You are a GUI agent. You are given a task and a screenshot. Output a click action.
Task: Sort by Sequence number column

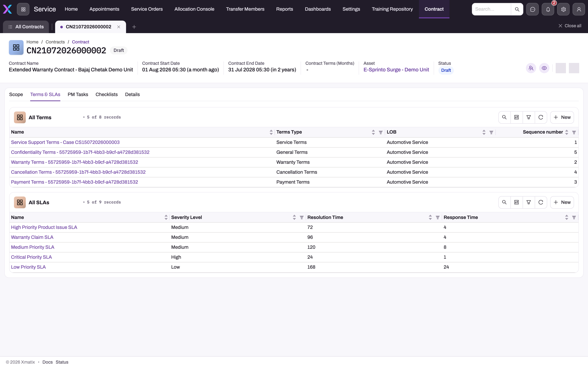coord(567,132)
